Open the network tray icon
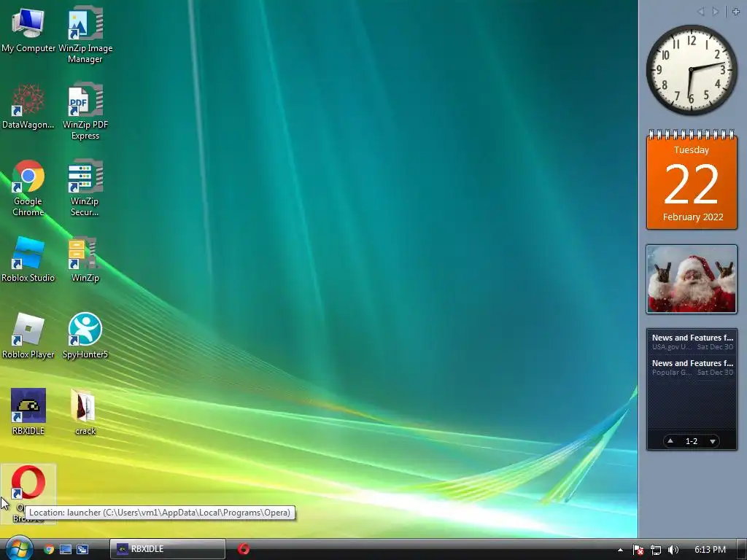Image resolution: width=747 pixels, height=560 pixels. pyautogui.click(x=656, y=550)
